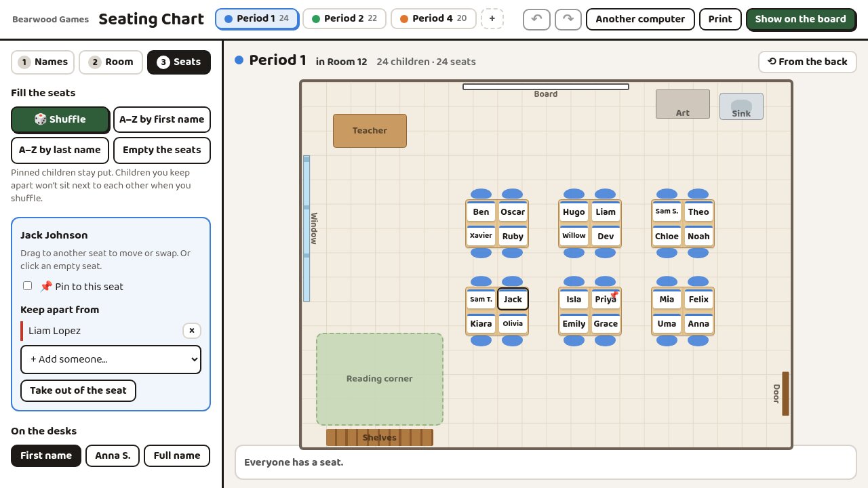The image size is (868, 488).
Task: Sort seats A–Z by first name
Action: click(x=162, y=119)
